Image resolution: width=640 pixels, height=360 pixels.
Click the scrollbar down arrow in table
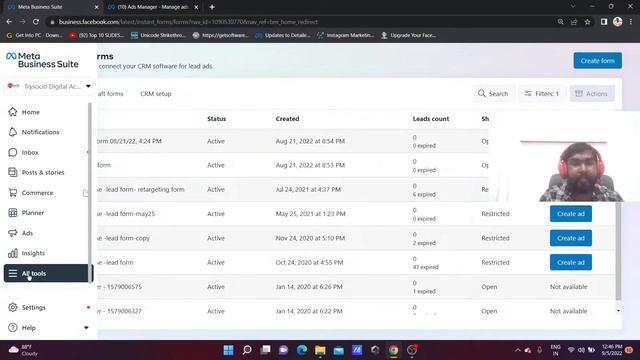tap(618, 311)
